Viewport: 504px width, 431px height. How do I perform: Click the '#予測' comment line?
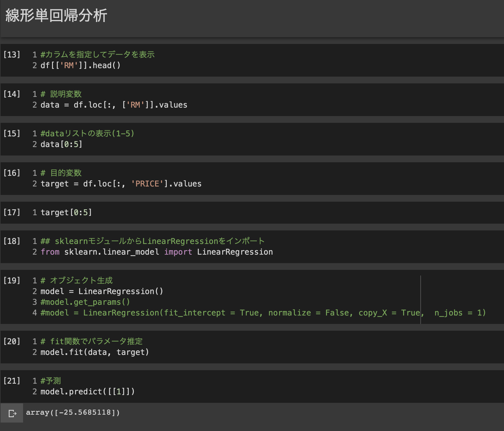coord(51,381)
